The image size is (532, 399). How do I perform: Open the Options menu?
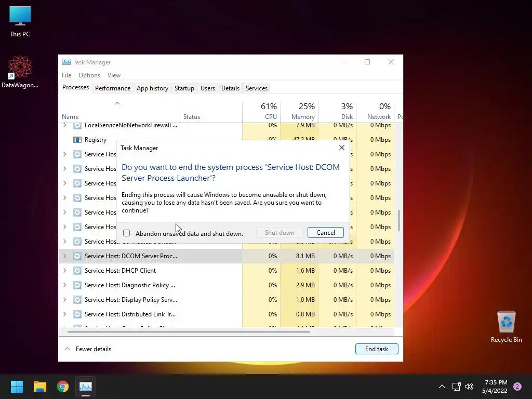click(x=89, y=75)
